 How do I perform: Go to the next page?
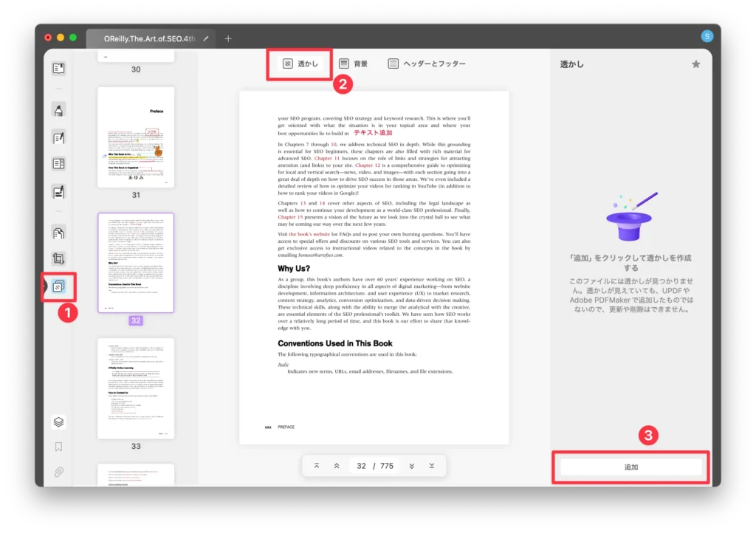coord(412,466)
